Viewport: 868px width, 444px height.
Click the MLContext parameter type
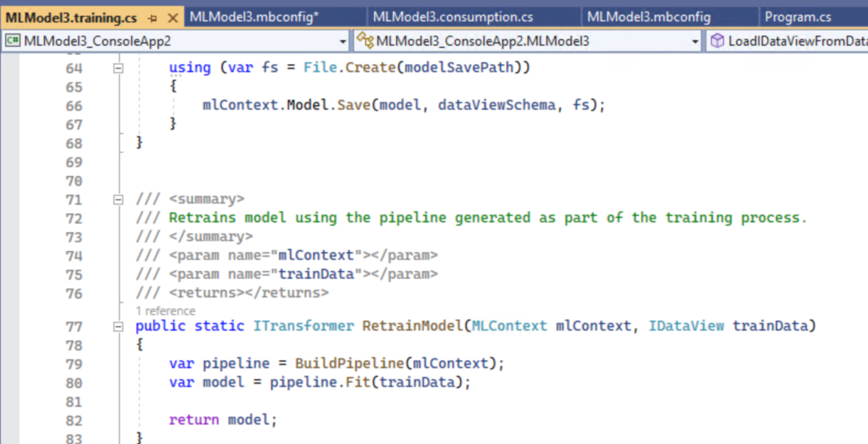[509, 326]
